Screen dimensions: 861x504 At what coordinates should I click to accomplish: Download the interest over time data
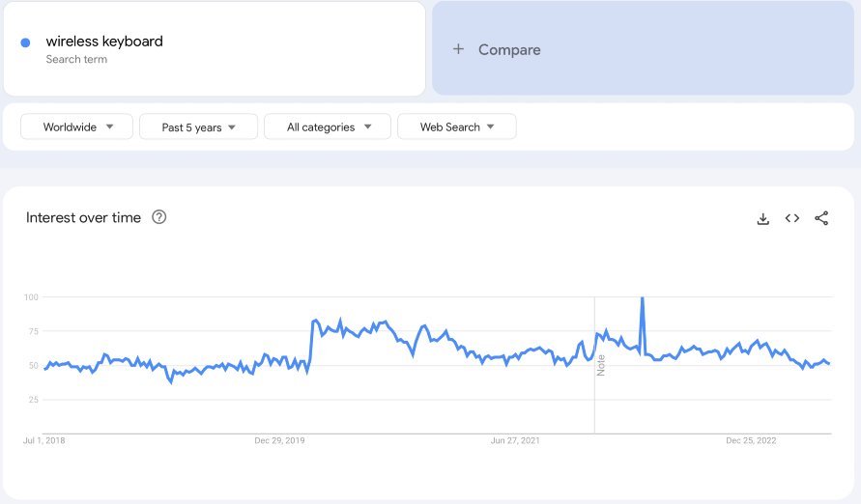pos(762,218)
